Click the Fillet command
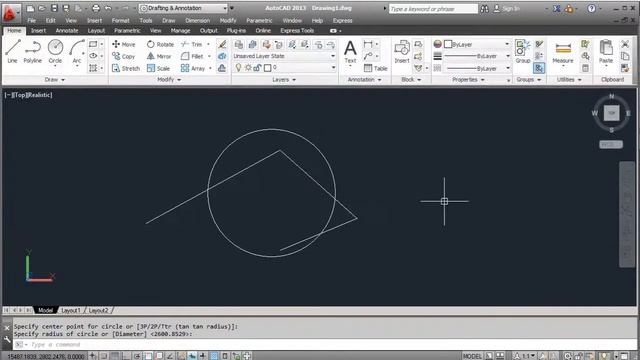 pyautogui.click(x=192, y=56)
